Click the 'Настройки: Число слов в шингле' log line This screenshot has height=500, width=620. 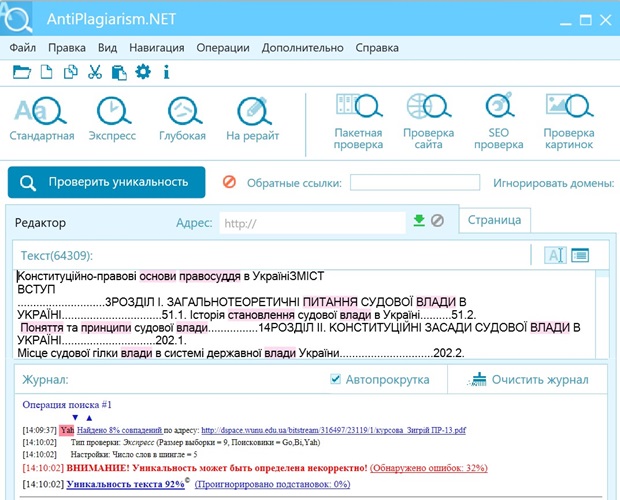click(x=134, y=455)
